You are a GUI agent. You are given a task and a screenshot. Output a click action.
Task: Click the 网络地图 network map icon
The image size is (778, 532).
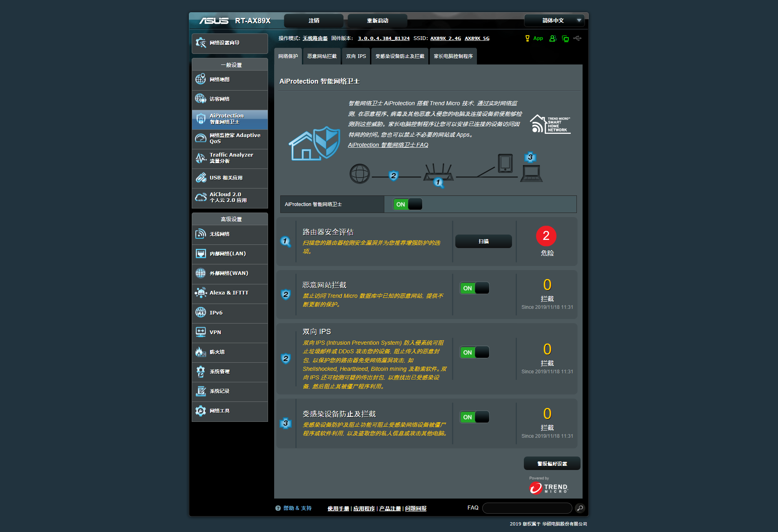coord(200,79)
